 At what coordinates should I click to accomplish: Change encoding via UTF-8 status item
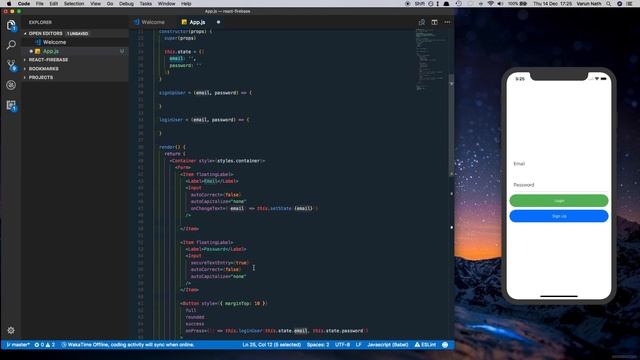[342, 345]
